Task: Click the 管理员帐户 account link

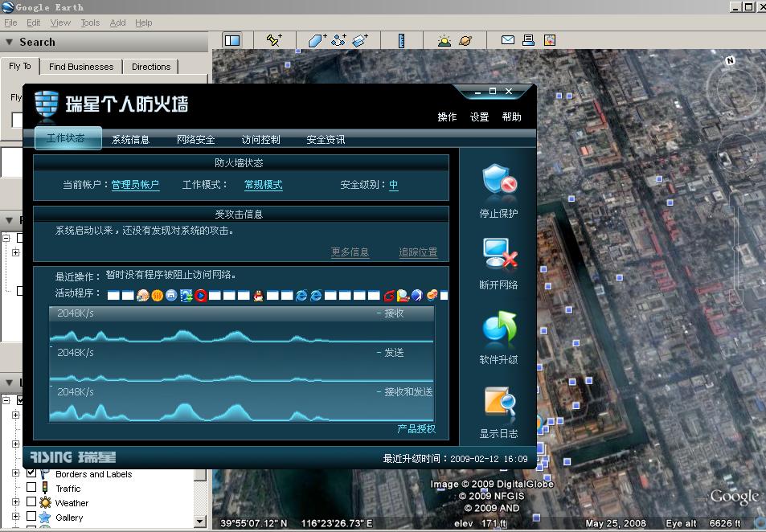Action: click(135, 185)
